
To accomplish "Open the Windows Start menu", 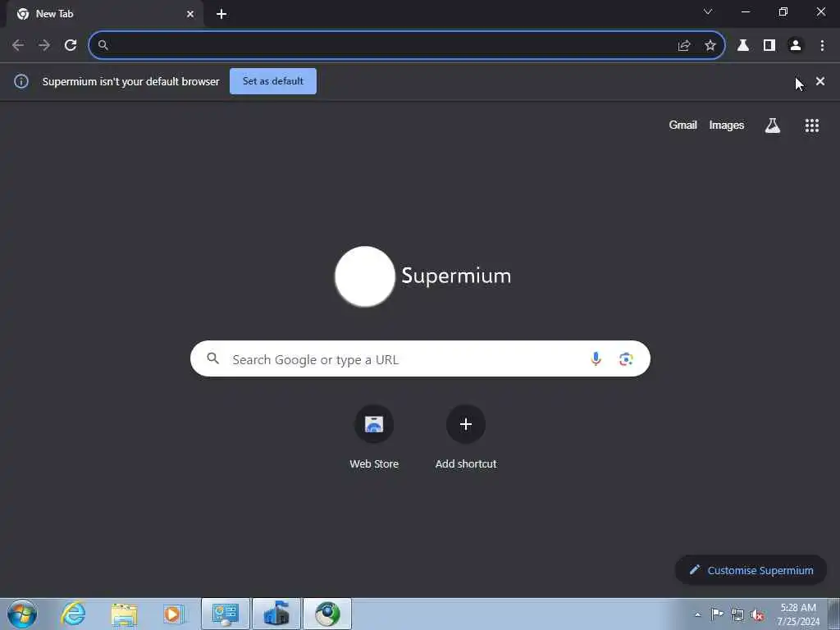I will 22,614.
